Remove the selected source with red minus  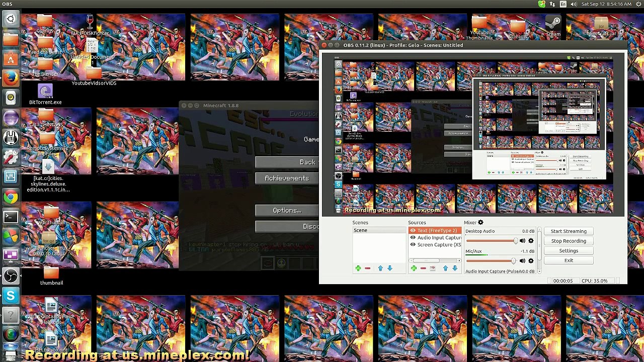point(423,268)
